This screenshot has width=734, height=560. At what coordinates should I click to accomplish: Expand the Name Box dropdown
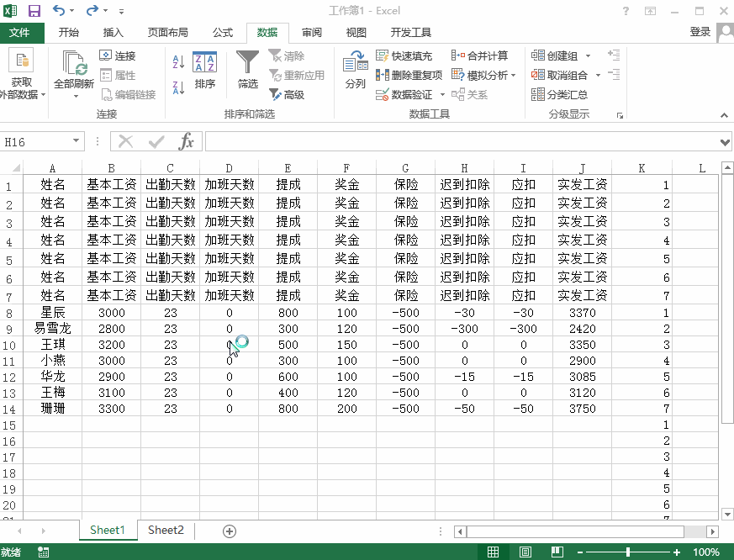coord(76,141)
